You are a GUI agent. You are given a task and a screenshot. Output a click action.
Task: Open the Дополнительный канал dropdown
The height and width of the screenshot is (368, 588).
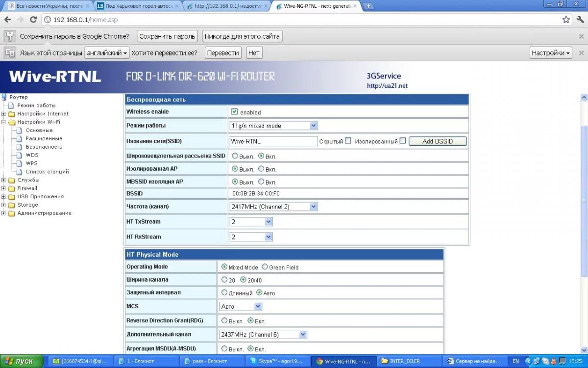click(263, 335)
